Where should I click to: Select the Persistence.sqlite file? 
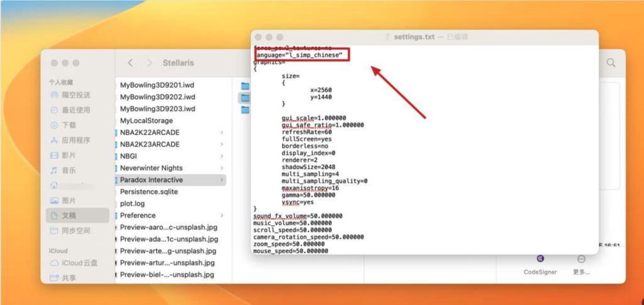pos(149,192)
